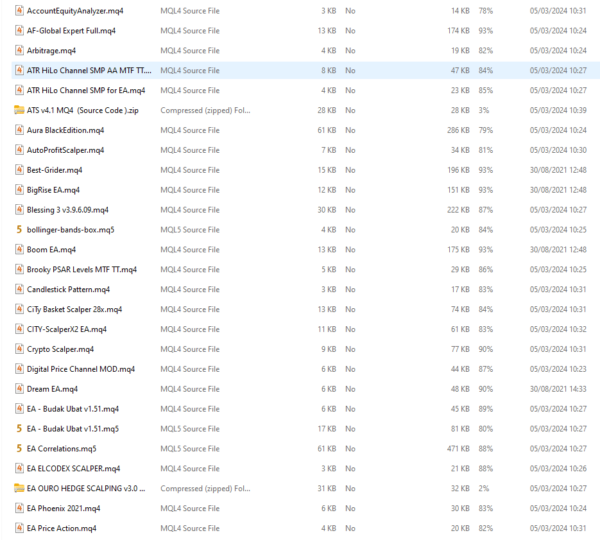Viewport: 600px width, 540px height.
Task: Select file name ATR HiLo Channel SMP for EA.mq4
Action: pos(86,91)
